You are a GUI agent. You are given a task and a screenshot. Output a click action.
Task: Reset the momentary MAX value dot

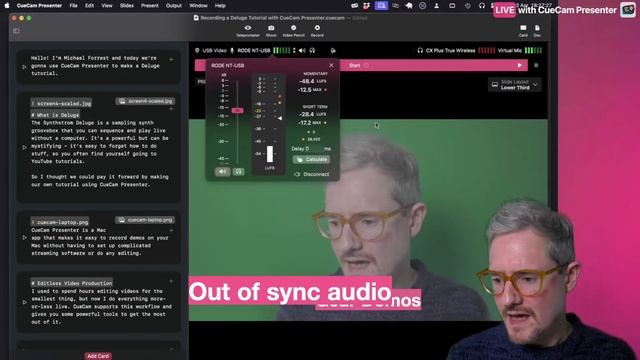pos(325,90)
